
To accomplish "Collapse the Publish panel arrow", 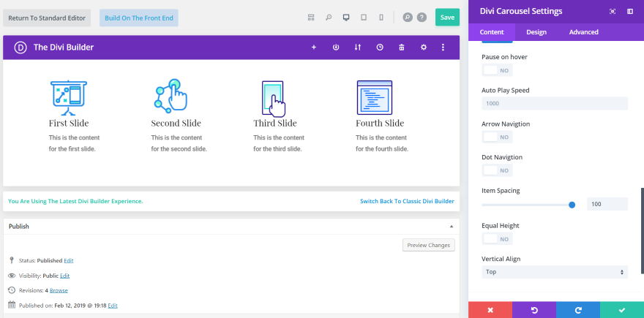I will point(452,227).
